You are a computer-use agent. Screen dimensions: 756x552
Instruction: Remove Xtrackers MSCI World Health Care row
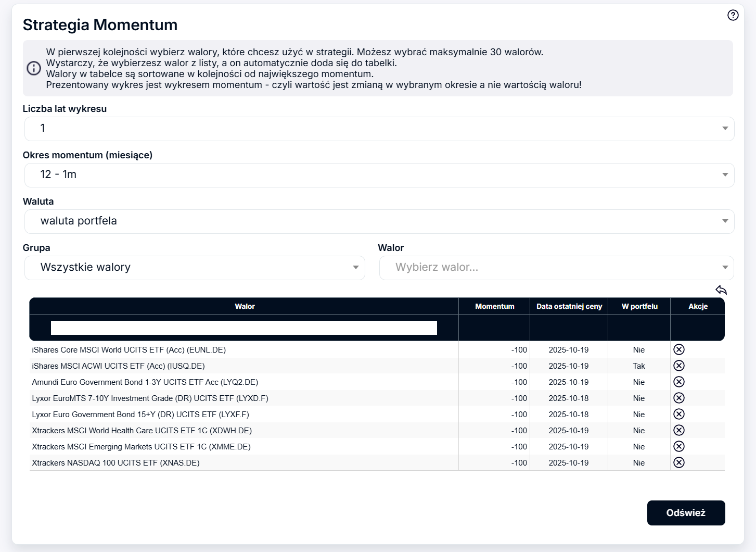tap(678, 430)
